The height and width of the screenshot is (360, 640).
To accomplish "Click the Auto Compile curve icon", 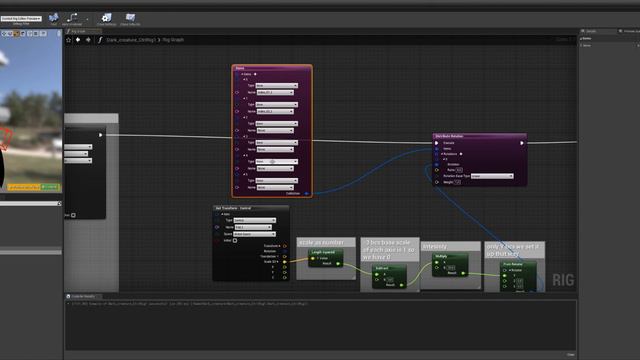I will coord(72,18).
